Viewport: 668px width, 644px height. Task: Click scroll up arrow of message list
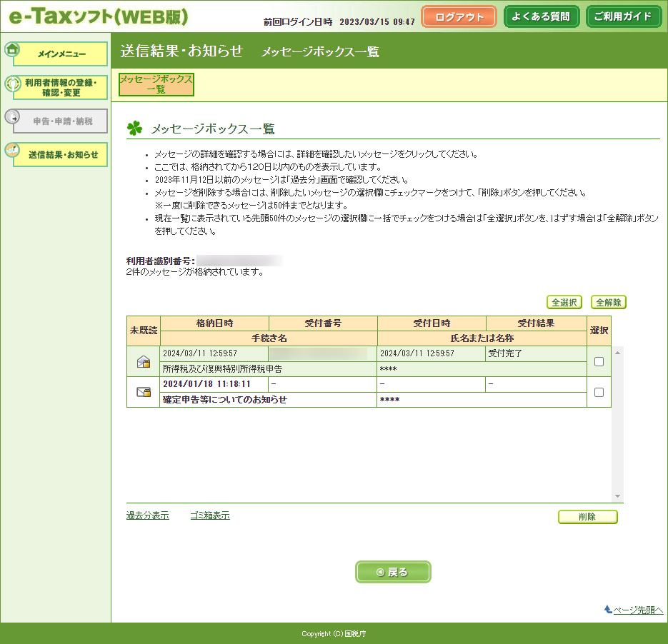[618, 353]
